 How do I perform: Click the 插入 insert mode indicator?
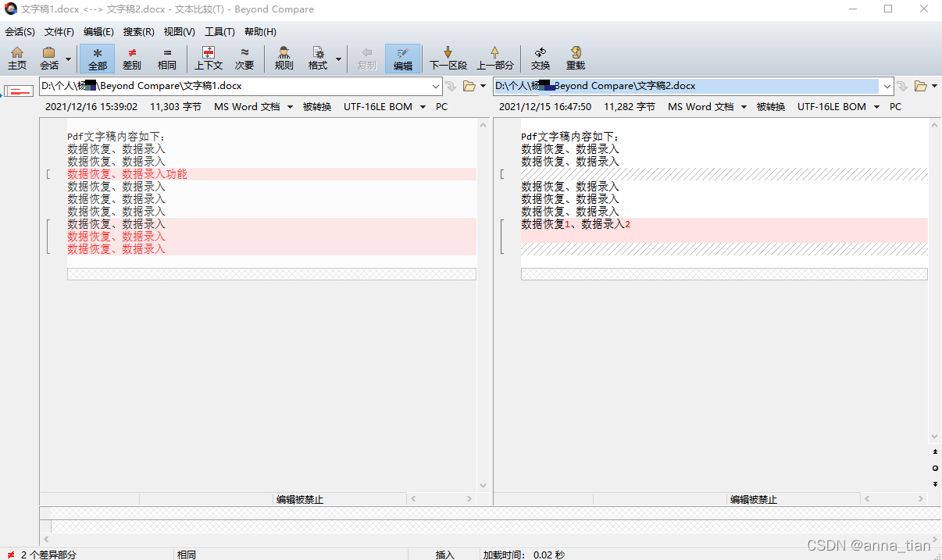445,555
